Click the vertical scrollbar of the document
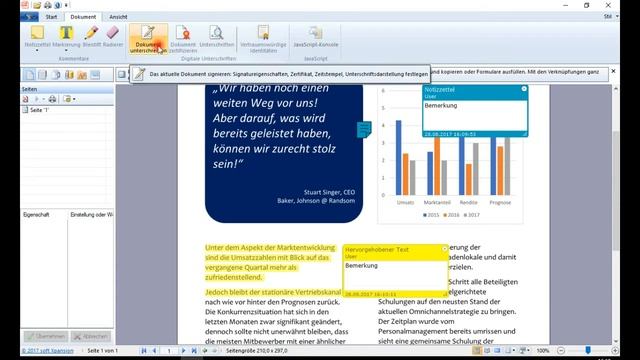Viewport: 640px width, 360px height. tap(616, 191)
